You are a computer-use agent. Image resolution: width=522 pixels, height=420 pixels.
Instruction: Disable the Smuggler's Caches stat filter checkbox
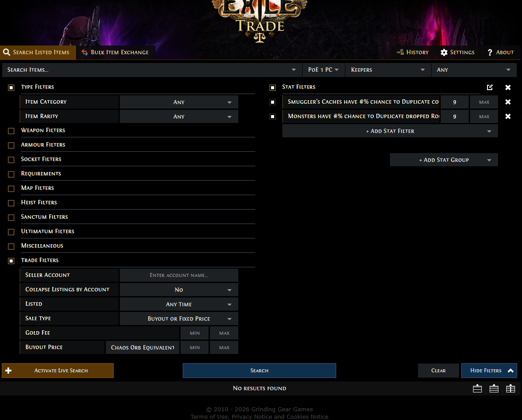[x=273, y=102]
